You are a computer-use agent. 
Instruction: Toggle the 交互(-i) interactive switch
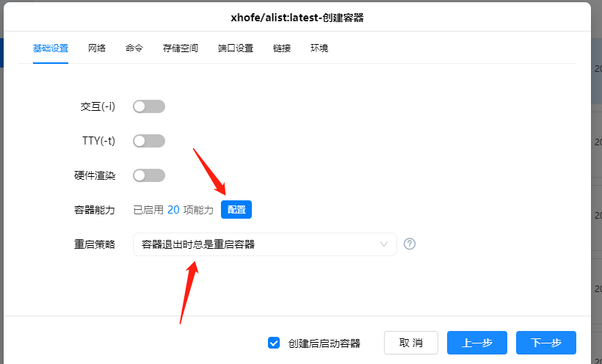click(x=149, y=106)
